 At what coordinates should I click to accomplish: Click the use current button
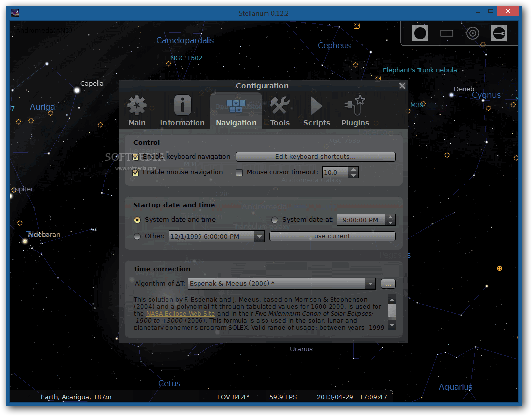point(332,236)
